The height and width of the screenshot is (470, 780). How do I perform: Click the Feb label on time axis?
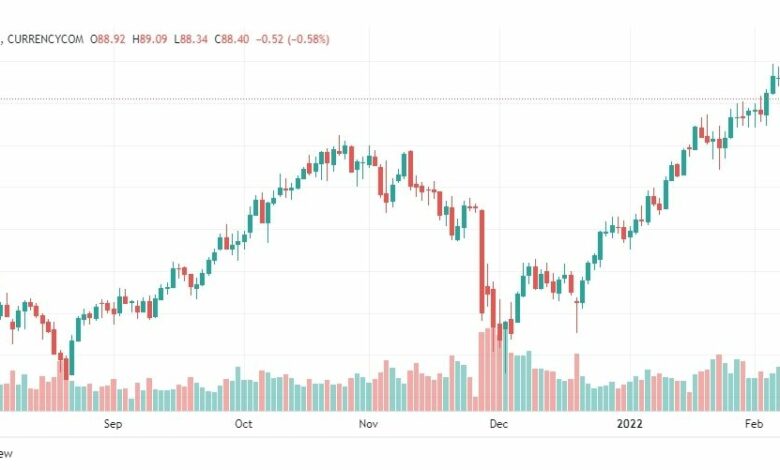click(x=754, y=424)
